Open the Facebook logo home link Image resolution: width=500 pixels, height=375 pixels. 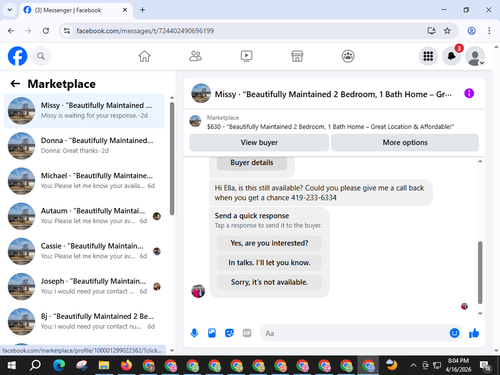17,56
